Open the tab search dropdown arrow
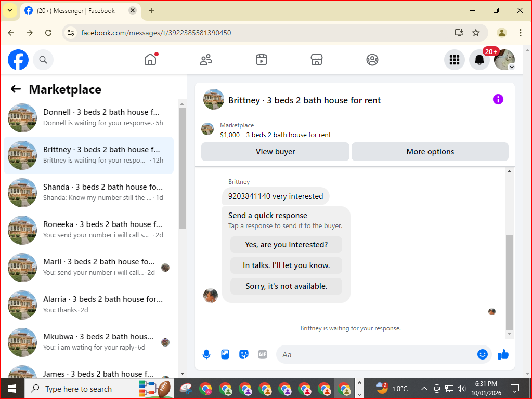532x399 pixels. pyautogui.click(x=10, y=10)
